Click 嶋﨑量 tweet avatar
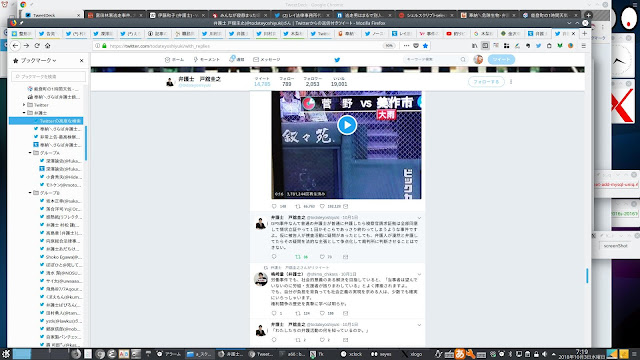Screen dimensions: 640x360 tap(261, 279)
